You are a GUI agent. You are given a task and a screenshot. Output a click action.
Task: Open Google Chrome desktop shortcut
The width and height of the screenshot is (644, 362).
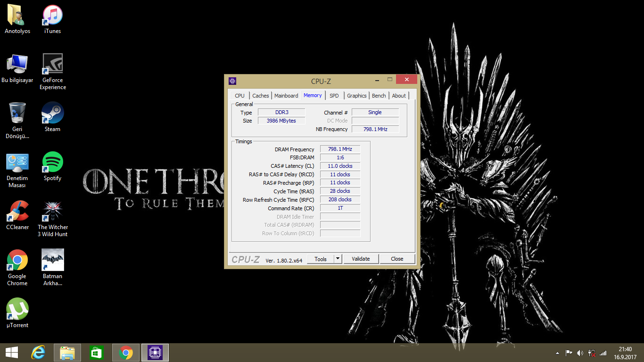pyautogui.click(x=17, y=268)
